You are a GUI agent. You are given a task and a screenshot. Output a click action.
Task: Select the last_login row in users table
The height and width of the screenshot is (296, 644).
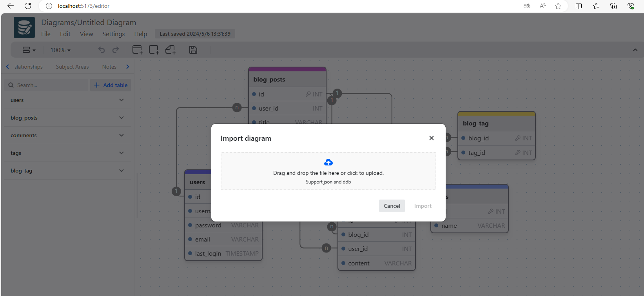point(223,253)
